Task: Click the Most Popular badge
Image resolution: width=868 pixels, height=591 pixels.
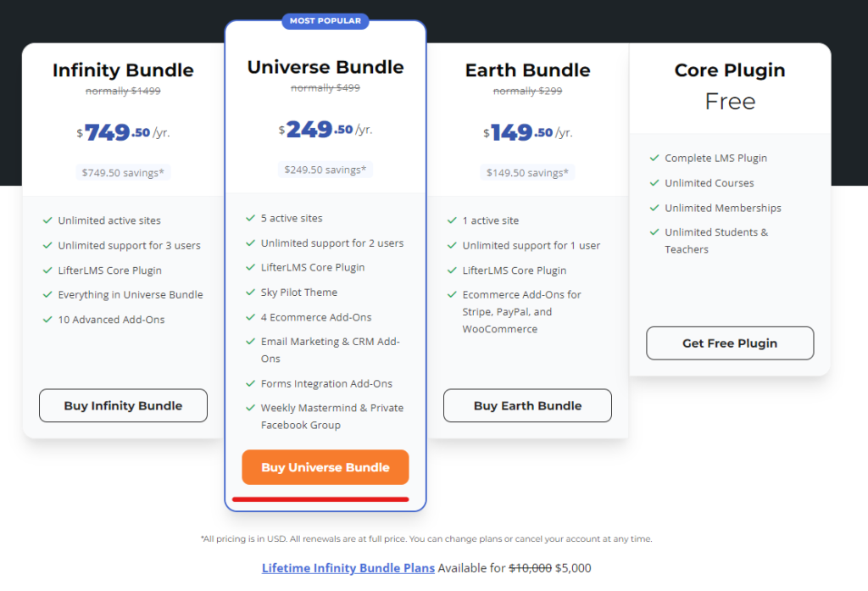Action: (325, 20)
